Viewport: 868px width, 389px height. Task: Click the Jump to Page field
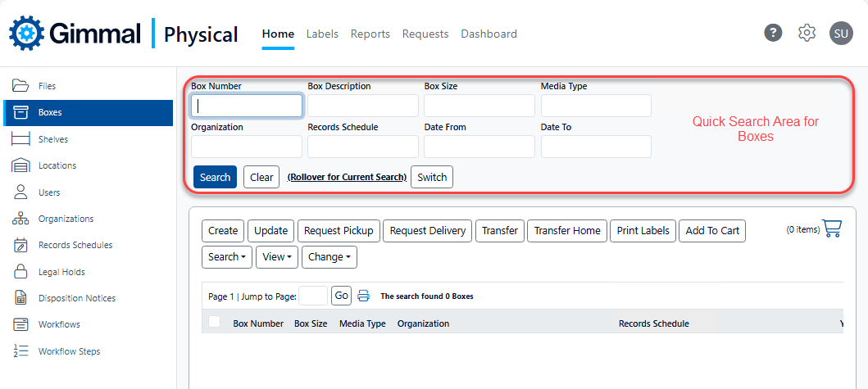(313, 296)
